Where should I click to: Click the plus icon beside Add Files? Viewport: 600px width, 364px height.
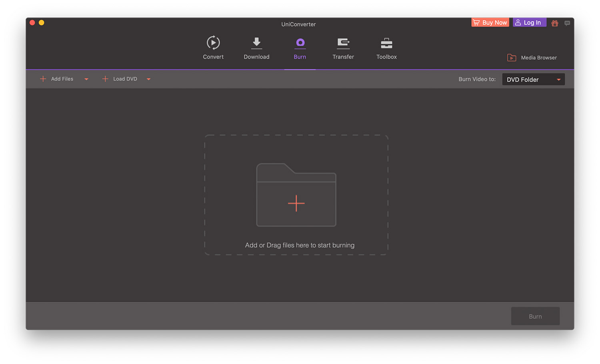[x=43, y=79]
